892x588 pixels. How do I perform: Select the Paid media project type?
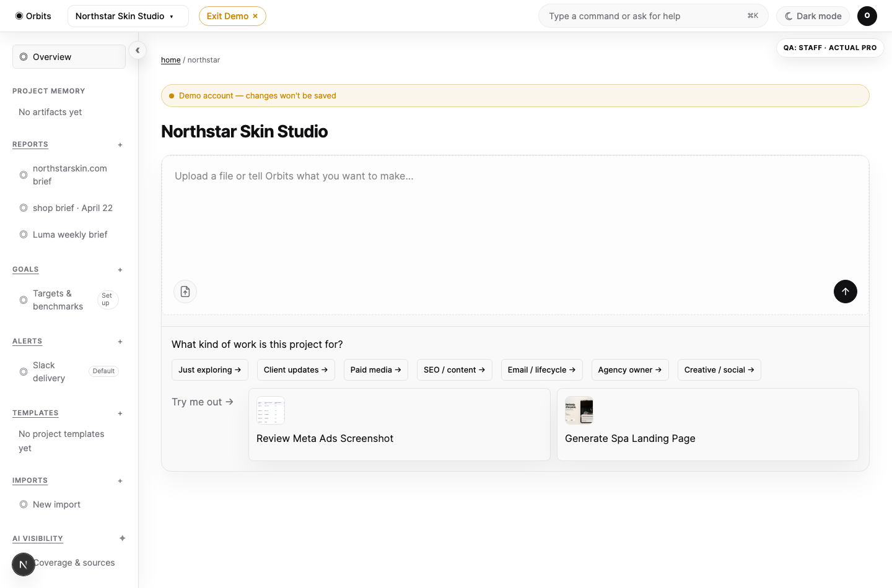click(376, 370)
